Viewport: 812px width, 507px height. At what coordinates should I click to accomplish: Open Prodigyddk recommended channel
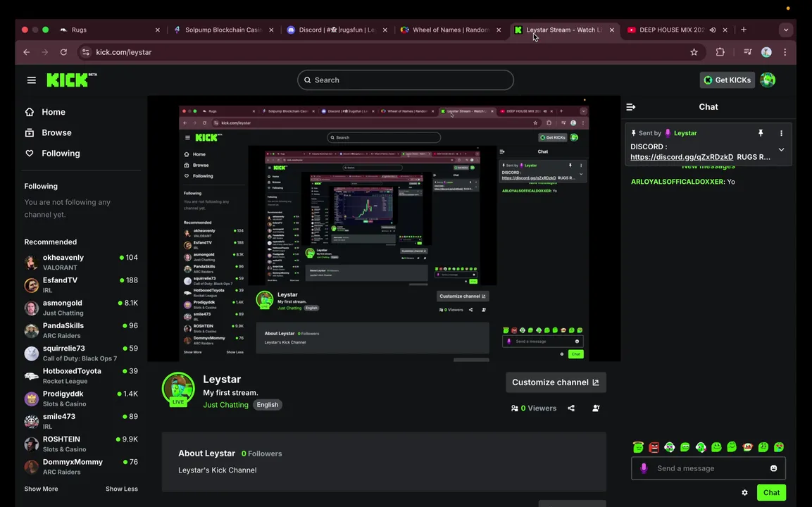[x=81, y=399]
